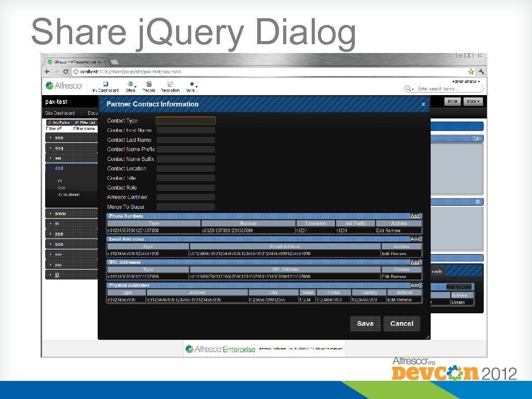The image size is (532, 399).
Task: Click the Cancel button
Action: pyautogui.click(x=402, y=324)
